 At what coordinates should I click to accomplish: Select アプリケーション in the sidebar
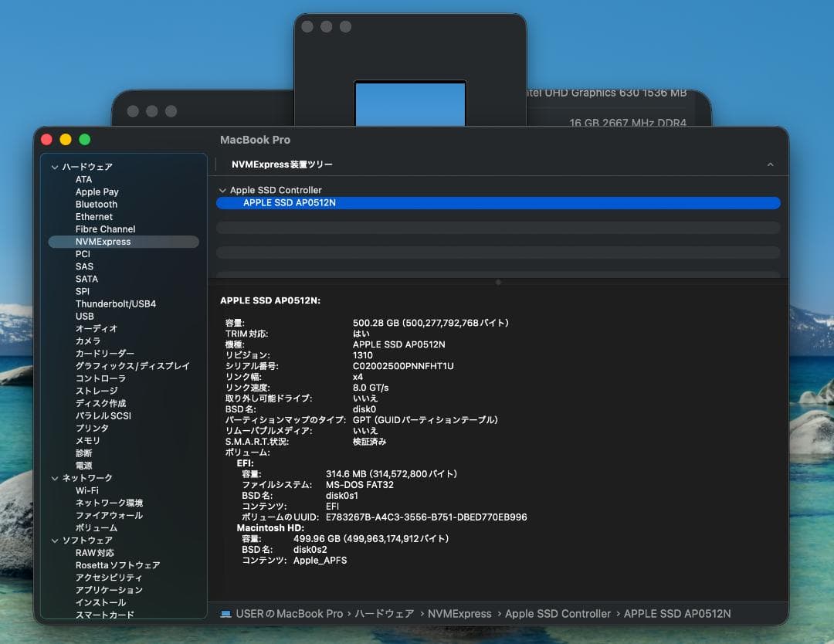pos(109,590)
